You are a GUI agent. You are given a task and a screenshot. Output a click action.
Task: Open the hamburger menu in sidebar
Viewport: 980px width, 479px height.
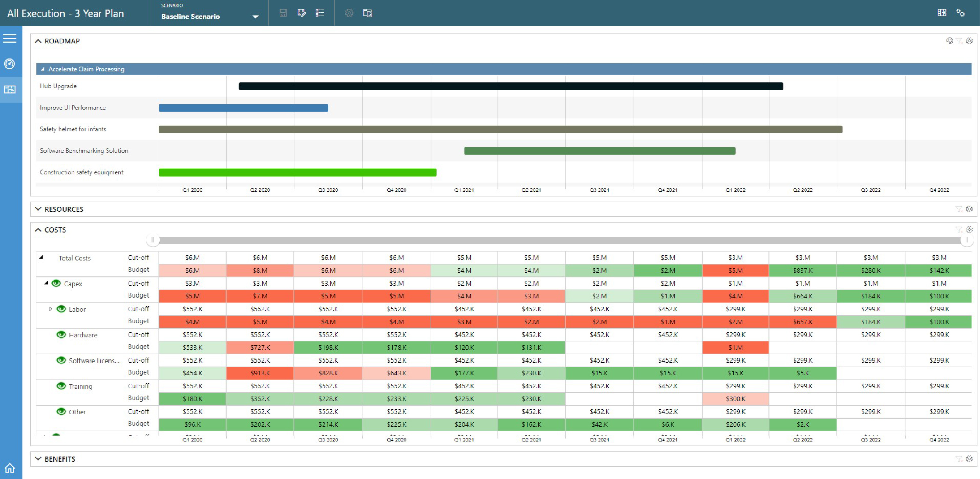point(10,39)
